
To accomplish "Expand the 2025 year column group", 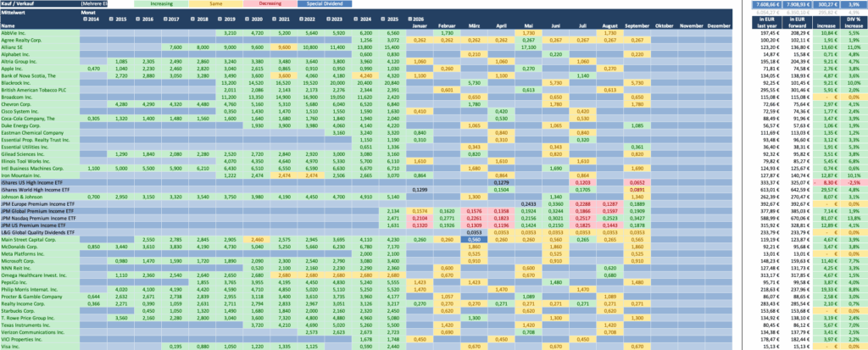I will (383, 19).
